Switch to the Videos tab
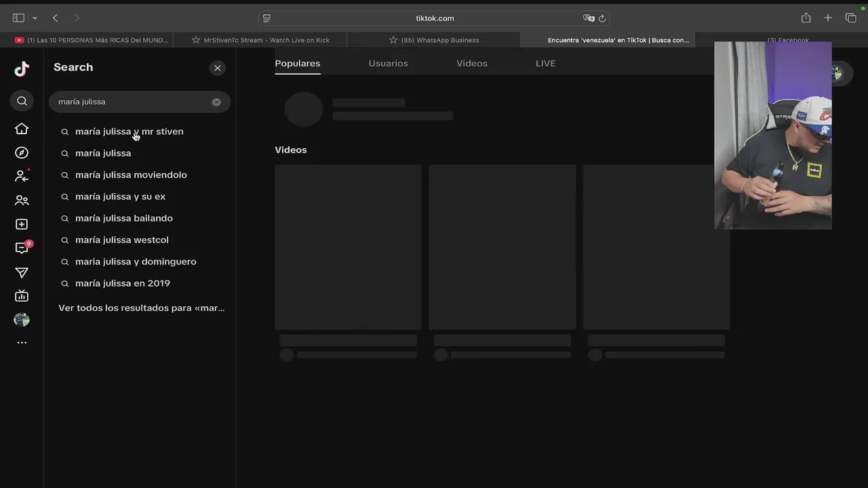Image resolution: width=868 pixels, height=488 pixels. click(x=472, y=63)
